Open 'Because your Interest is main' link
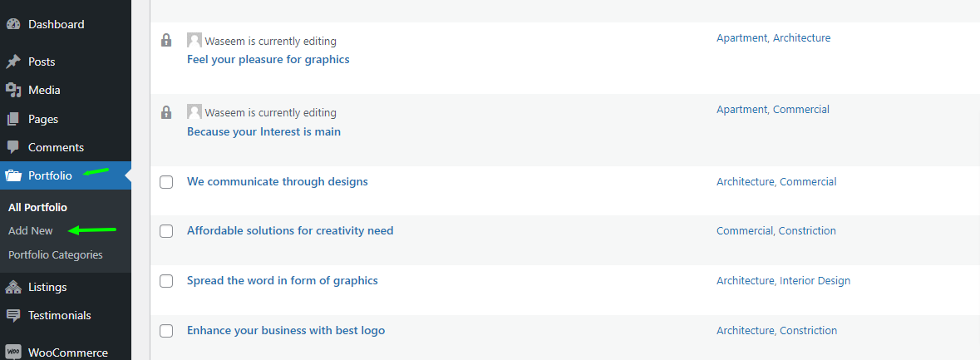The height and width of the screenshot is (360, 980). [263, 131]
